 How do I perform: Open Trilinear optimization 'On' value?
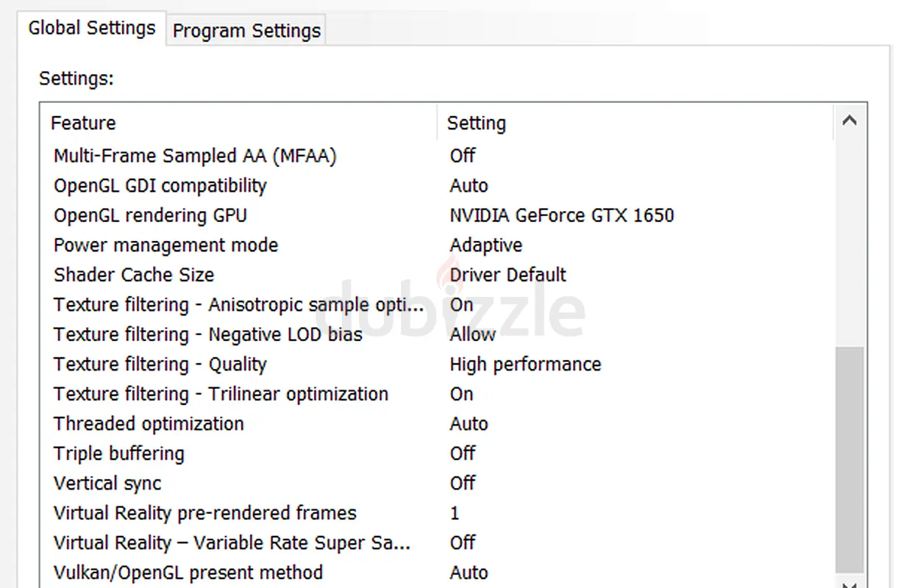click(462, 394)
